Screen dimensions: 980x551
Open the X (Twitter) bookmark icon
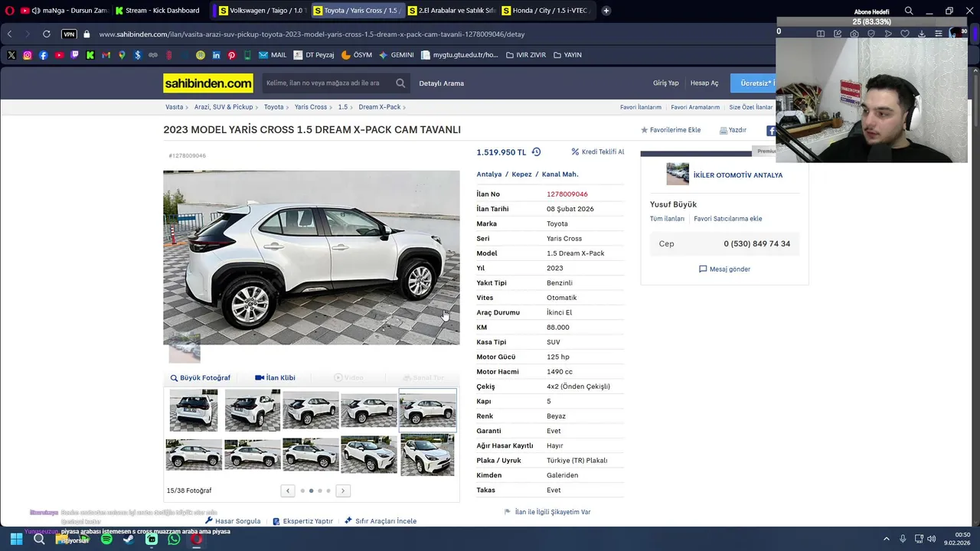(x=11, y=55)
